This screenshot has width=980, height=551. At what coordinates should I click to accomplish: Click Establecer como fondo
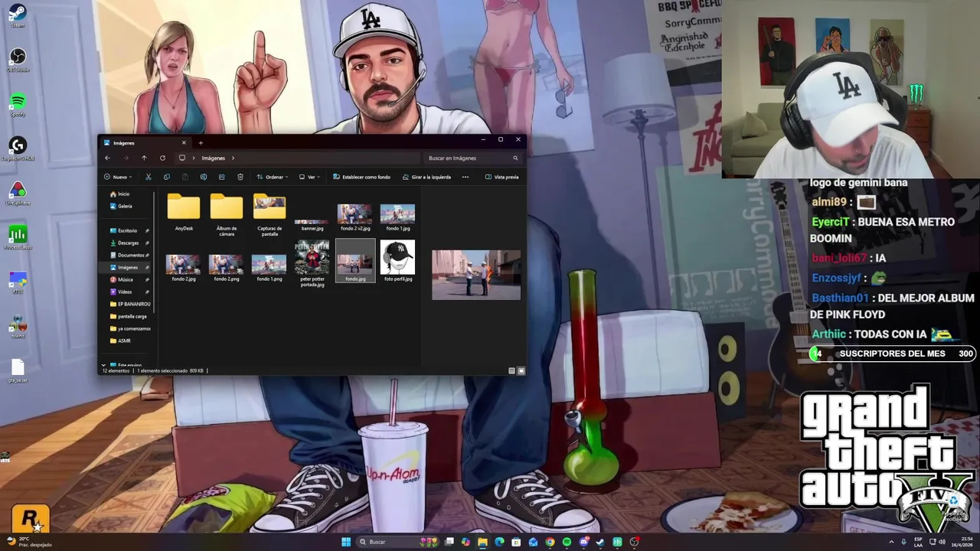(361, 177)
